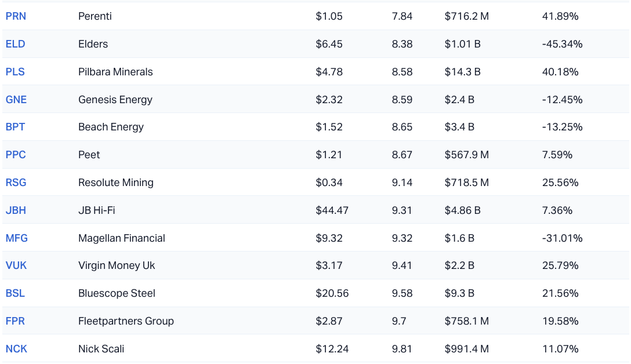631x364 pixels.
Task: Select the GNE ticker link
Action: click(x=16, y=100)
